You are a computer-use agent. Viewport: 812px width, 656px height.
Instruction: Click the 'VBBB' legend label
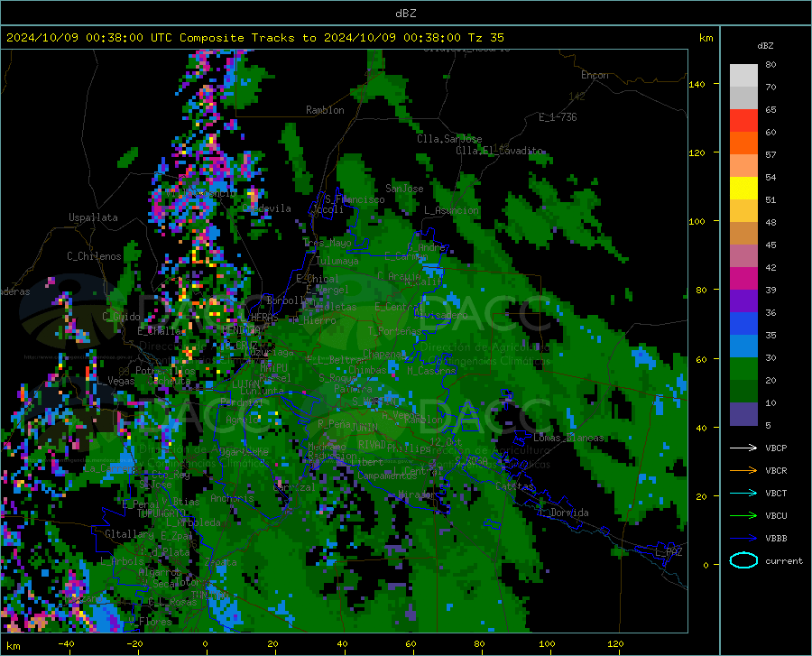coord(776,538)
